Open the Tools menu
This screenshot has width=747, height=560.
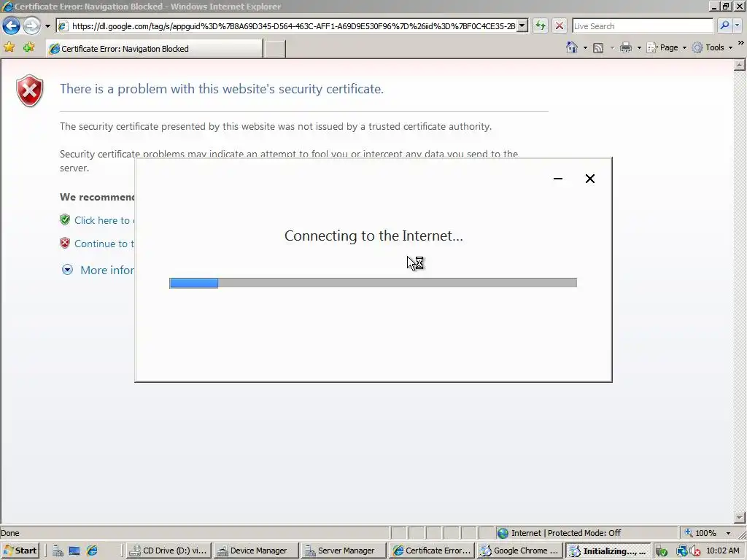[712, 47]
